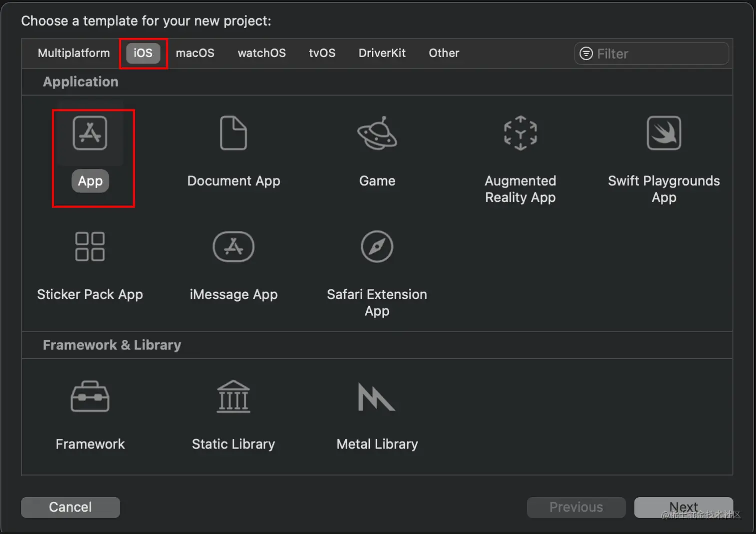
Task: Switch to the watchOS tab
Action: tap(262, 53)
